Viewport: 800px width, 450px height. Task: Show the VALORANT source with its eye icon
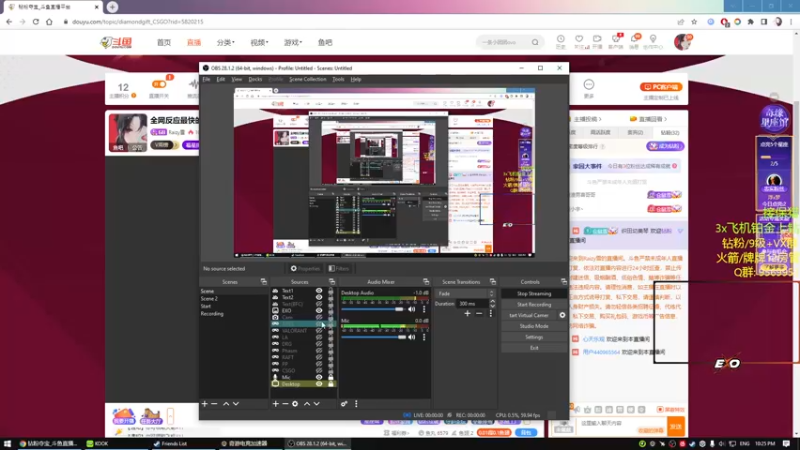click(x=319, y=331)
